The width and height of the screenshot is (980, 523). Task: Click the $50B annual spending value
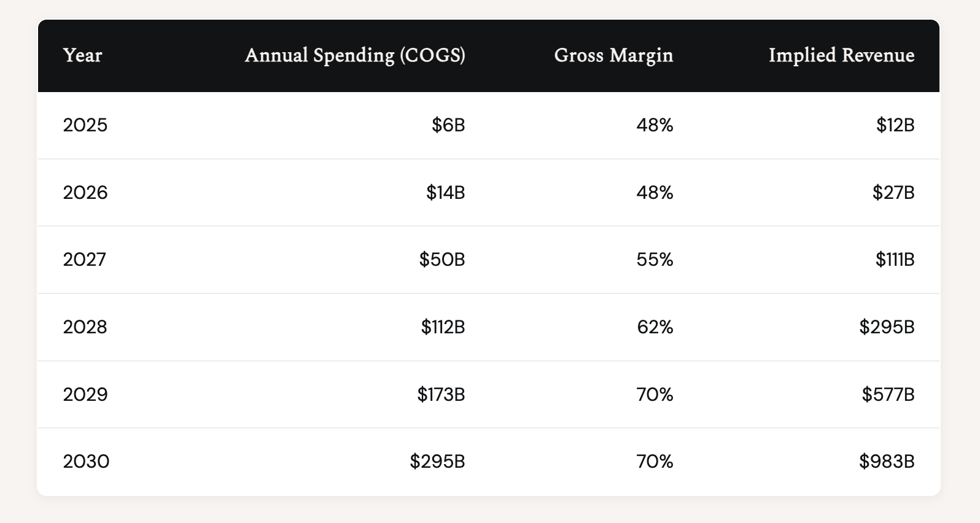point(442,260)
